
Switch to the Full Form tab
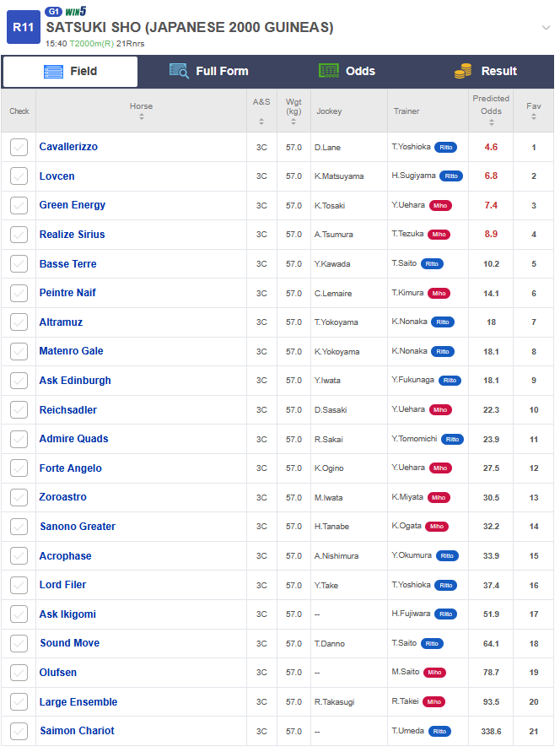click(209, 72)
